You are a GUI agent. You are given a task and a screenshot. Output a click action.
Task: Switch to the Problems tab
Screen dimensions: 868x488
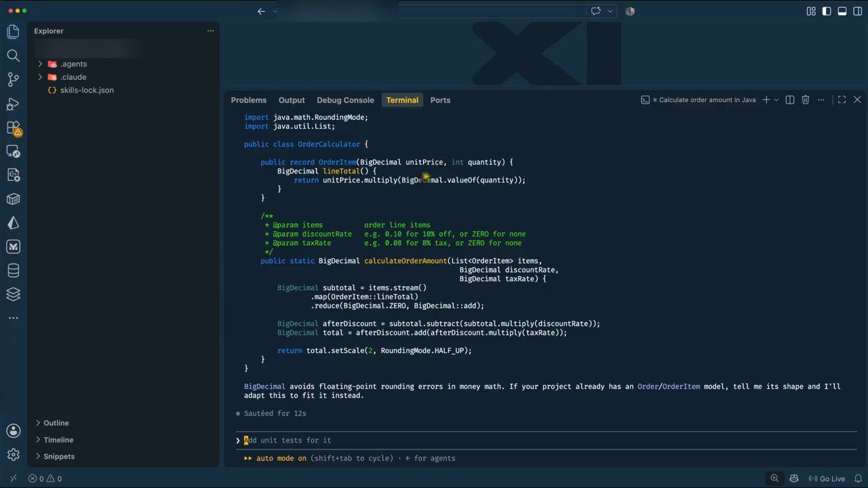tap(248, 100)
